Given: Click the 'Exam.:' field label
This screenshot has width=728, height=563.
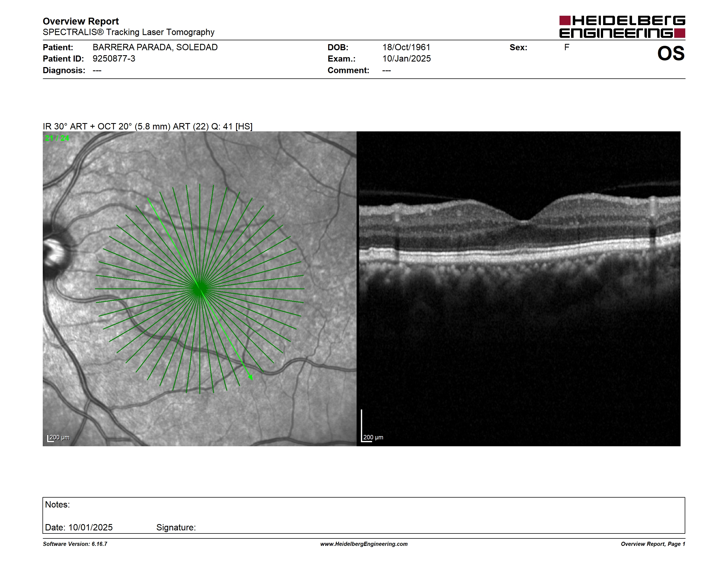Looking at the screenshot, I should (342, 59).
